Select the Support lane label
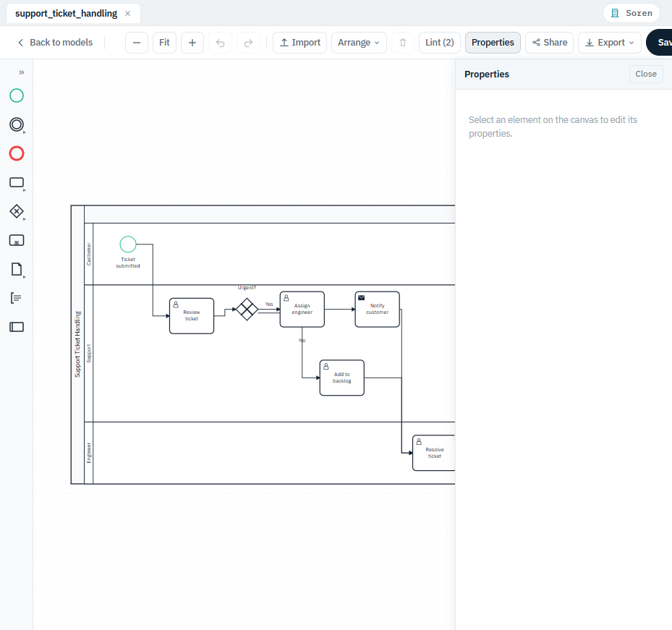The width and height of the screenshot is (672, 630). pyautogui.click(x=89, y=354)
